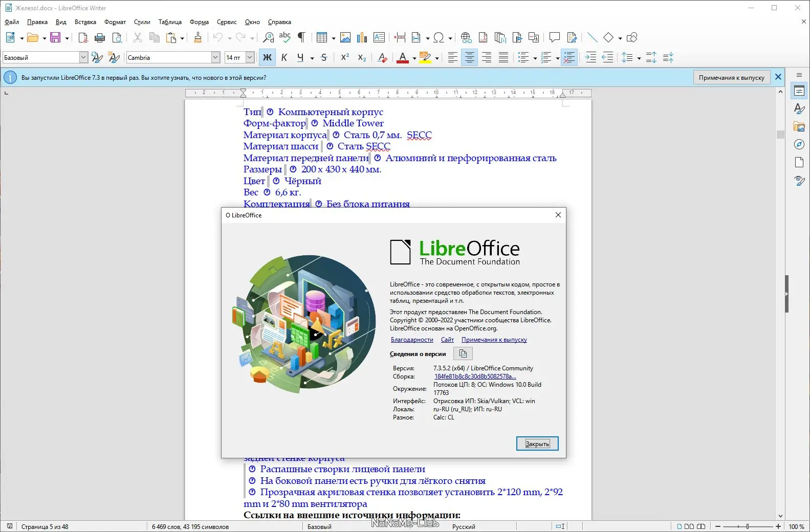Open the 14 пт font size dropdown

[x=250, y=58]
